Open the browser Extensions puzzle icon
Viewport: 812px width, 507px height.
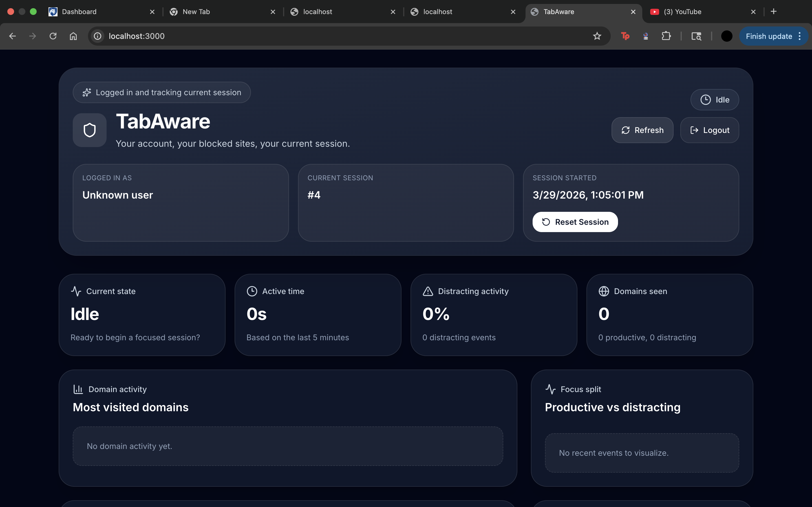click(x=666, y=36)
